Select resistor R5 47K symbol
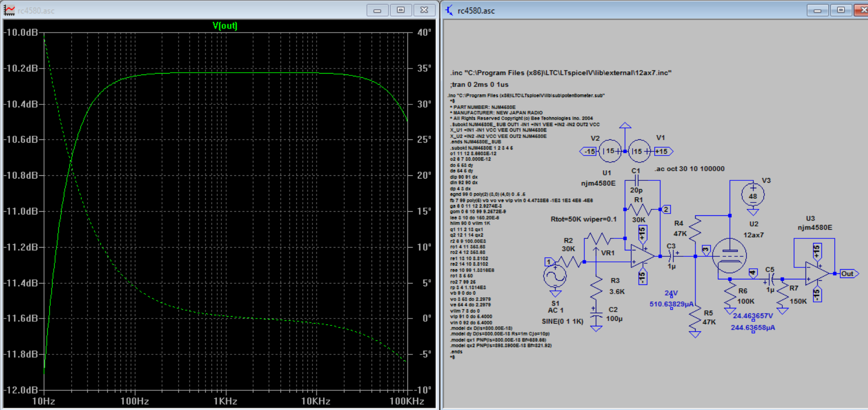The image size is (868, 410). click(x=695, y=318)
